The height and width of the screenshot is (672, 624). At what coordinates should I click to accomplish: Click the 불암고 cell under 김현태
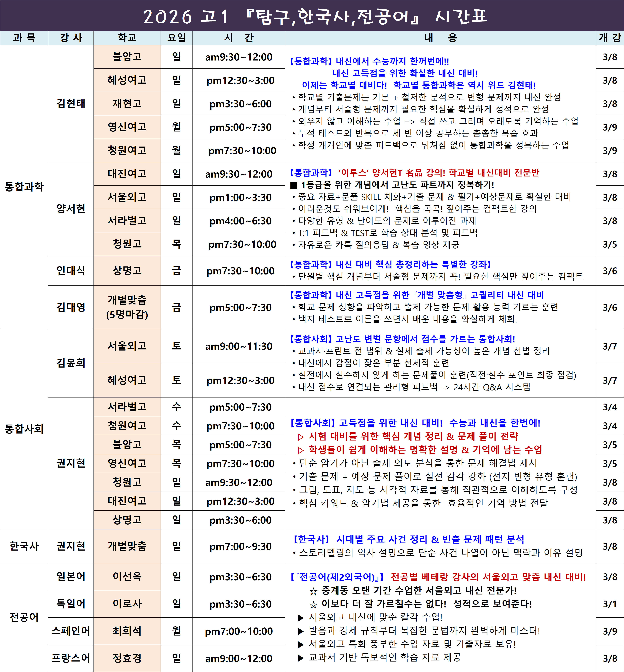[127, 57]
